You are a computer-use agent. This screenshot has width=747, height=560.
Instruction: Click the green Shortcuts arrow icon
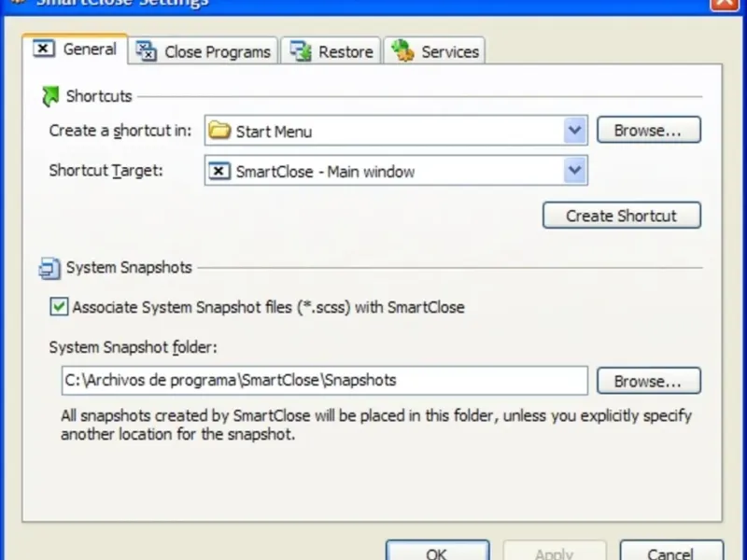point(50,96)
